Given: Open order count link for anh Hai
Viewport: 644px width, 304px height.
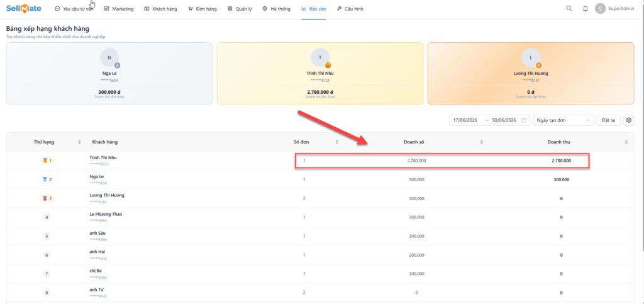Looking at the screenshot, I should [304, 255].
